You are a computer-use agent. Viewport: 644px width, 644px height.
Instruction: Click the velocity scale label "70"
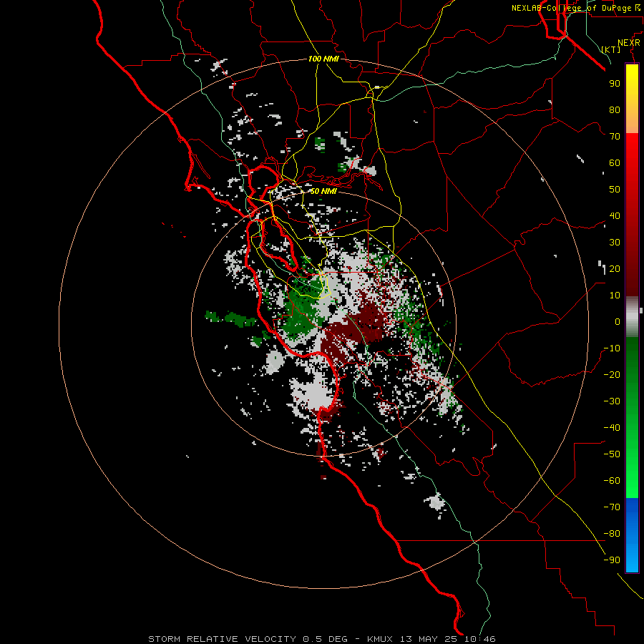[615, 137]
